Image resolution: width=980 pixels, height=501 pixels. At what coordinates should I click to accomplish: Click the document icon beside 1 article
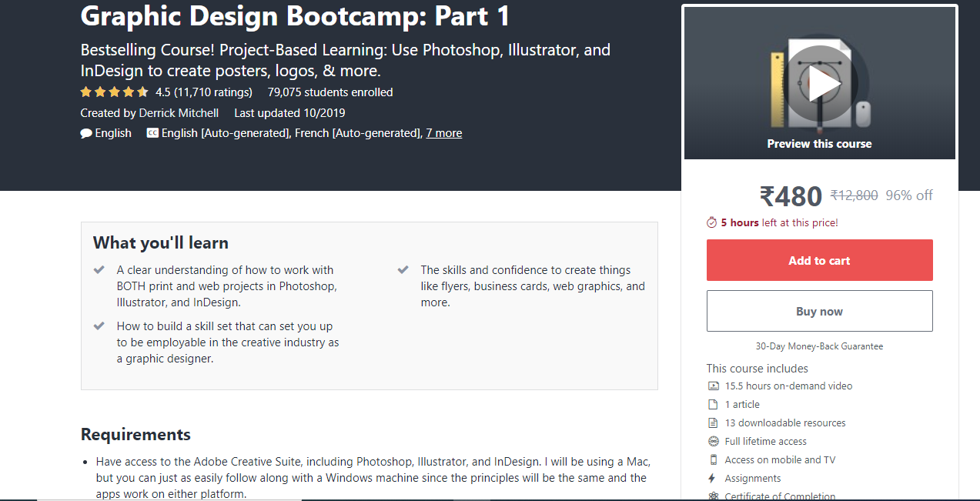(713, 405)
